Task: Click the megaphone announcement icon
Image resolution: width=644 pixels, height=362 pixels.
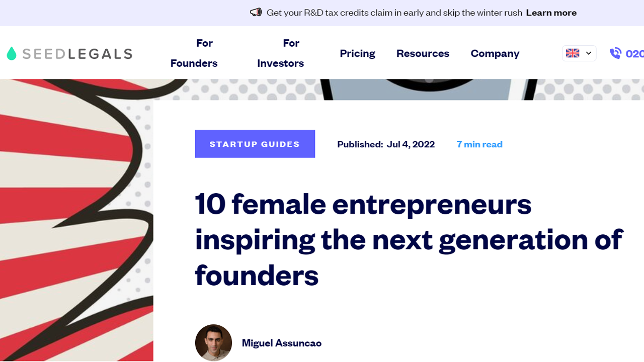Action: [256, 13]
